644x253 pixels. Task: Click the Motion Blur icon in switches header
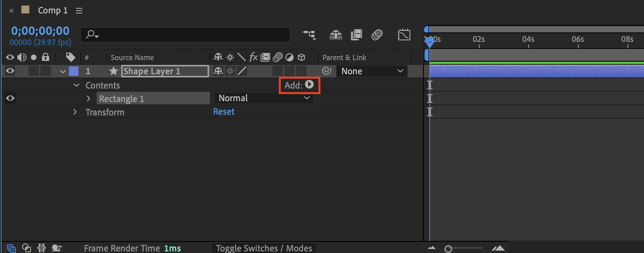278,57
